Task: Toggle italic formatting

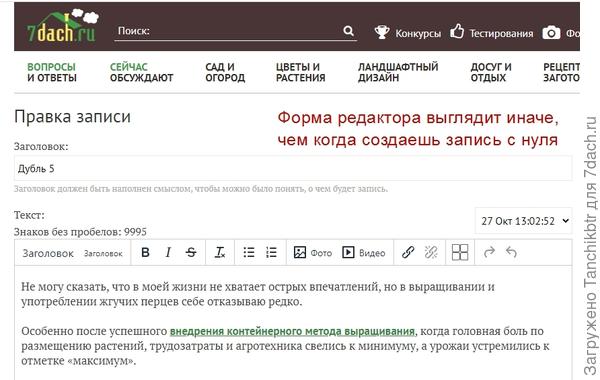Action: click(x=168, y=253)
